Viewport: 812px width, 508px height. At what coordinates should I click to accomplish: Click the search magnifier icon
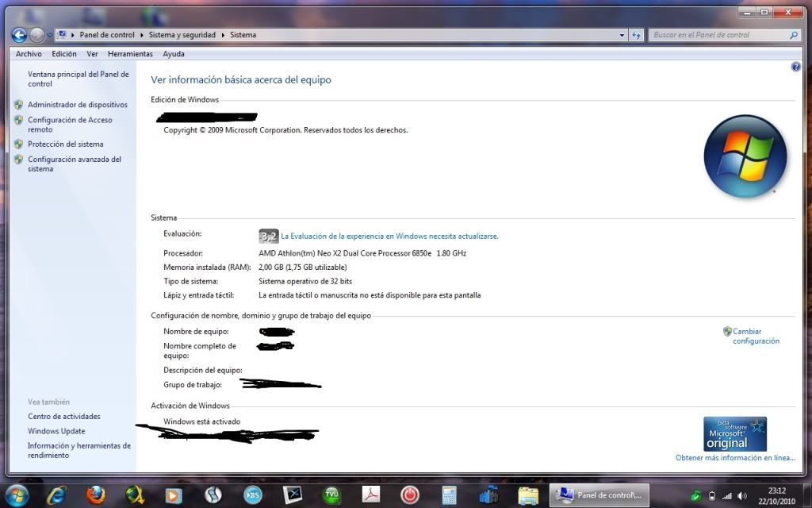pos(793,35)
